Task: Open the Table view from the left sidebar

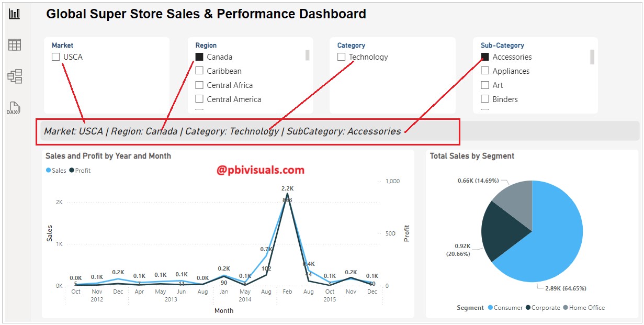Action: pyautogui.click(x=14, y=45)
